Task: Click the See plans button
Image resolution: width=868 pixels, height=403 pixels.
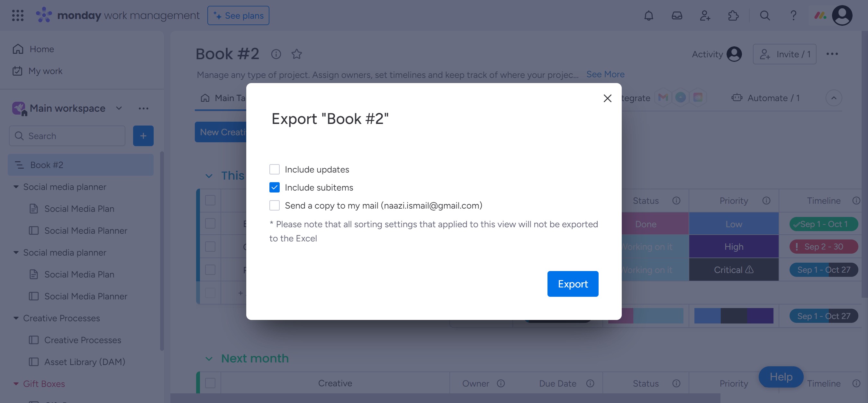Action: point(238,15)
